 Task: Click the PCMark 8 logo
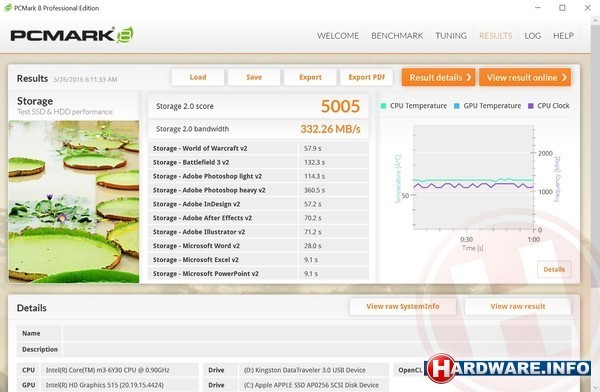(72, 35)
